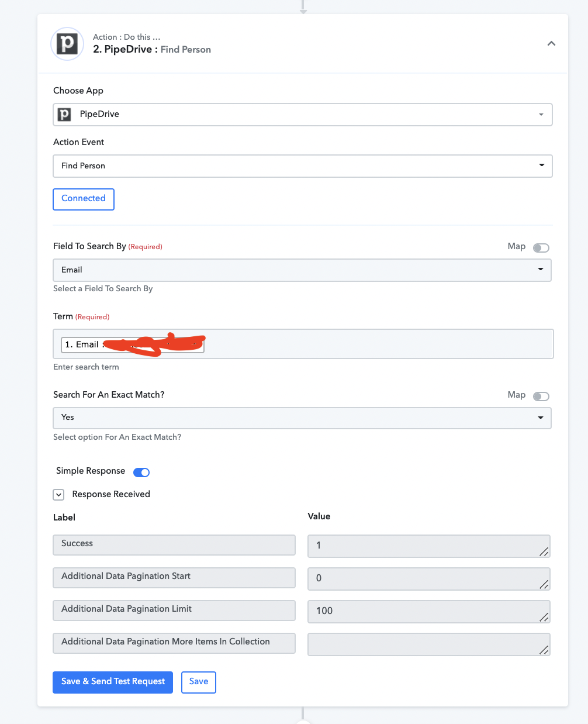Click the Success label field

click(174, 544)
